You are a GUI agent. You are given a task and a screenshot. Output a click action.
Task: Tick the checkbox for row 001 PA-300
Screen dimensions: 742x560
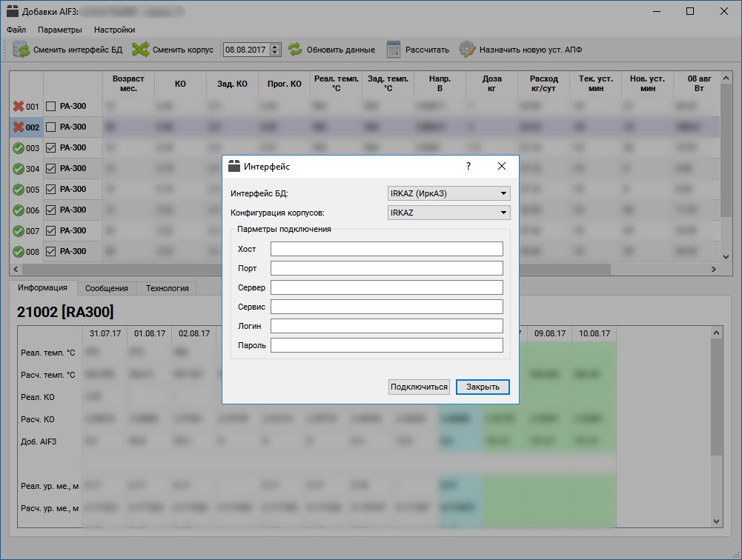click(50, 107)
